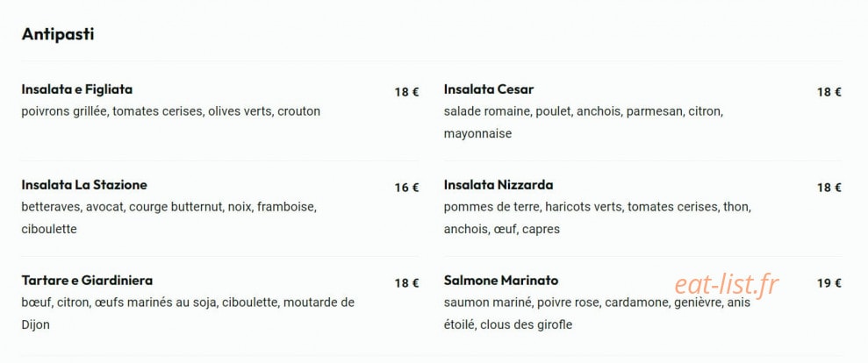The image size is (868, 363).
Task: Select the Insalata e Figliata dish title
Action: tap(77, 89)
